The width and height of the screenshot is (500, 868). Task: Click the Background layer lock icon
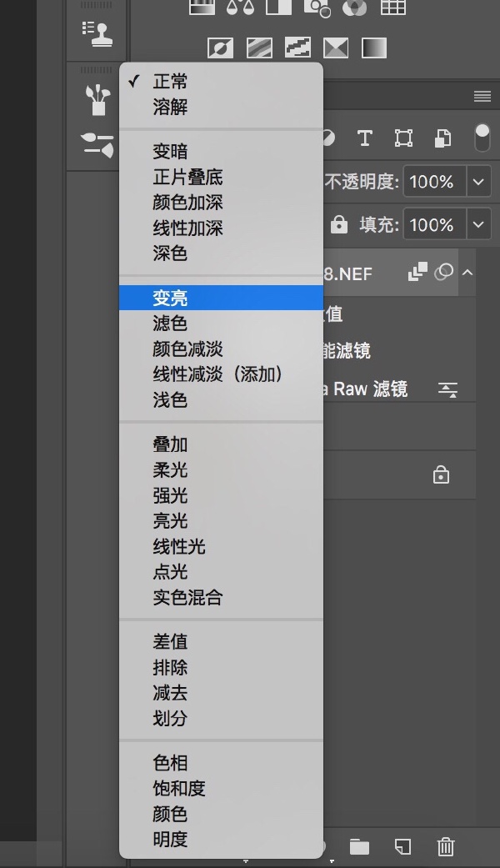[x=441, y=475]
